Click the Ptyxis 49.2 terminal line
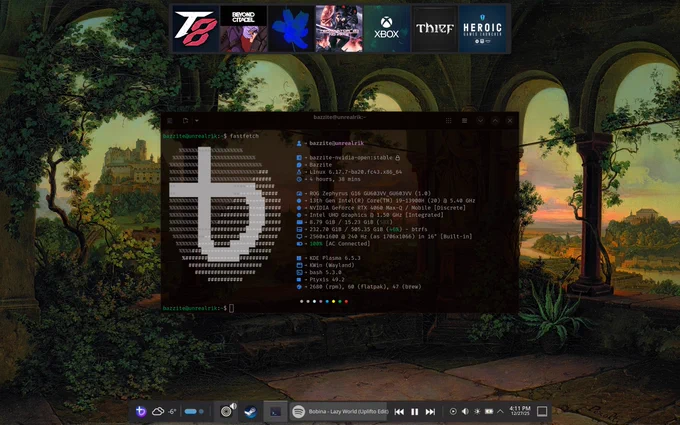This screenshot has width=680, height=425. tap(319, 279)
